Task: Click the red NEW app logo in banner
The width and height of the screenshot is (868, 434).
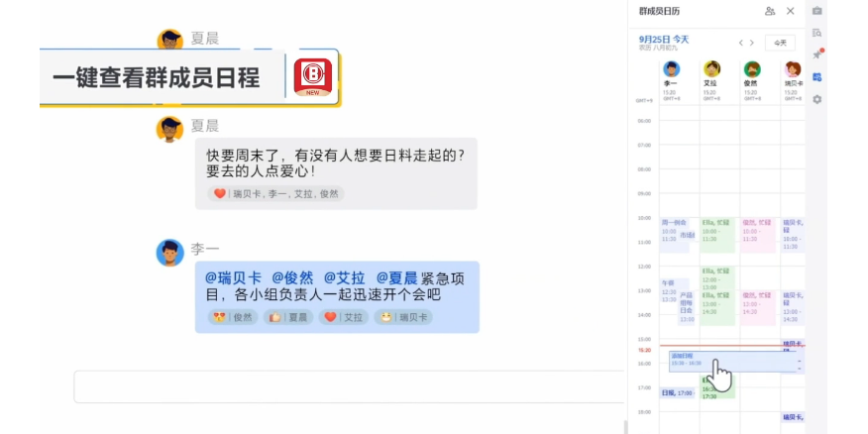Action: coord(313,76)
